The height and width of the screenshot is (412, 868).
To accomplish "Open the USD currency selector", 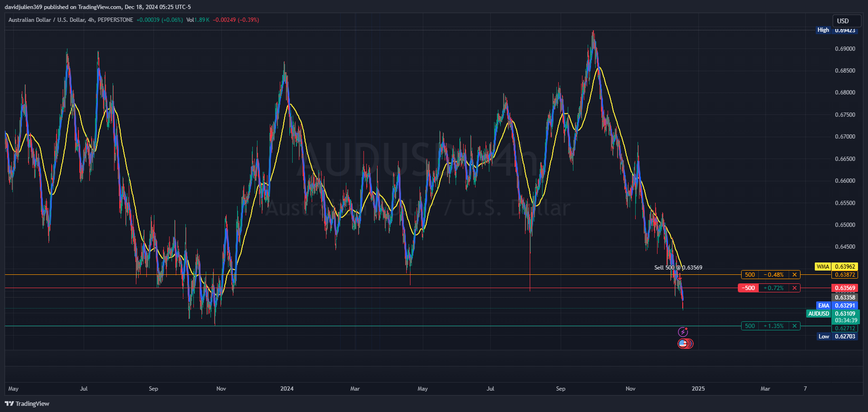I will [847, 21].
